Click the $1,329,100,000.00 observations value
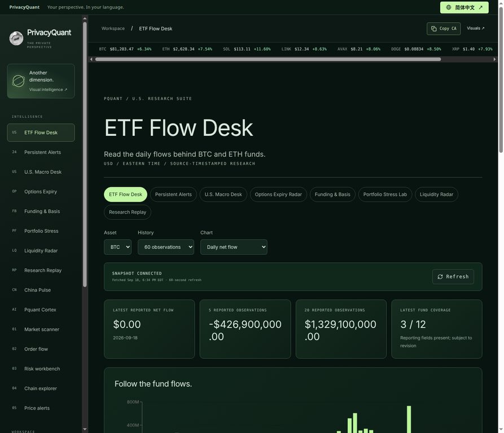The height and width of the screenshot is (433, 504). (340, 330)
